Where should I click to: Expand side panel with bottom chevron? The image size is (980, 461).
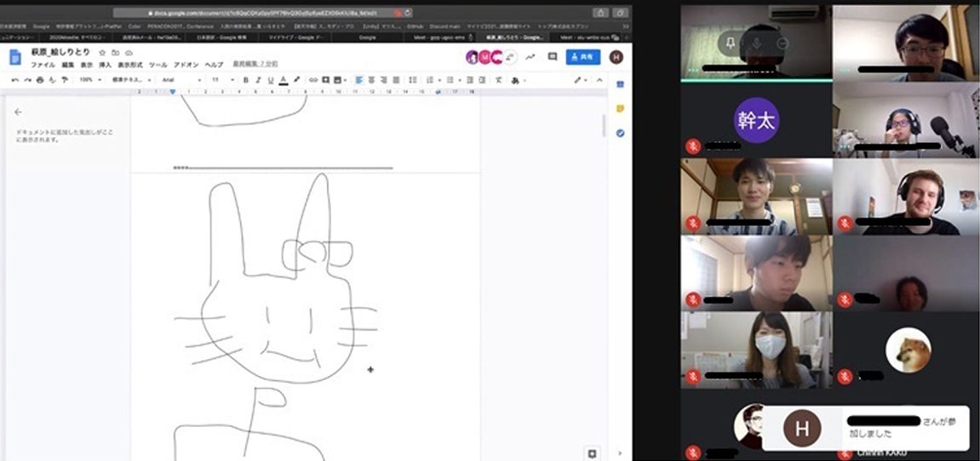[x=620, y=452]
